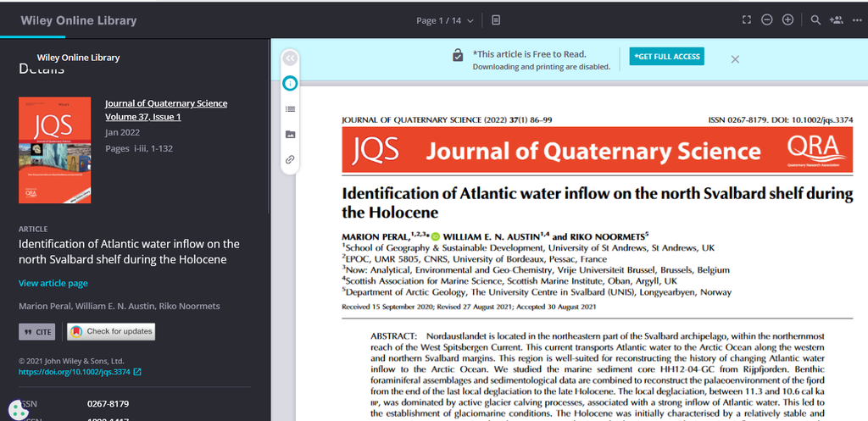Click the ABSTRACT label in the document
Image resolution: width=868 pixels, height=421 pixels.
tap(393, 336)
